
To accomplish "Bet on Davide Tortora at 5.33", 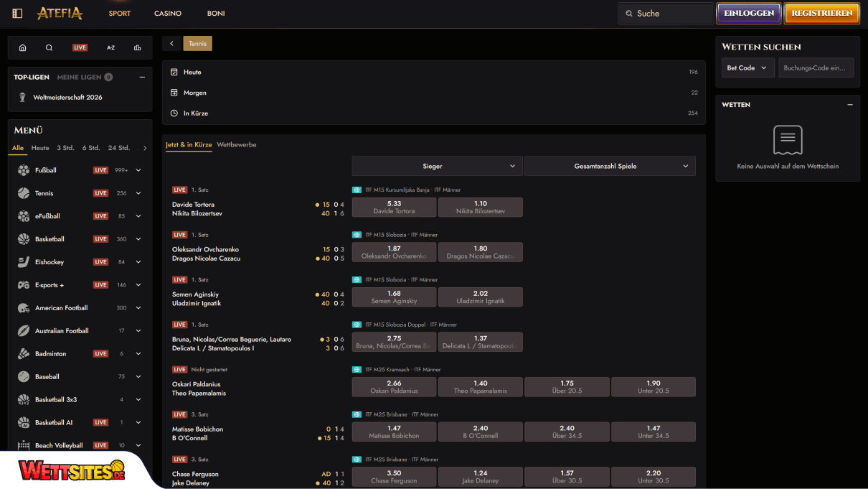I will (394, 208).
